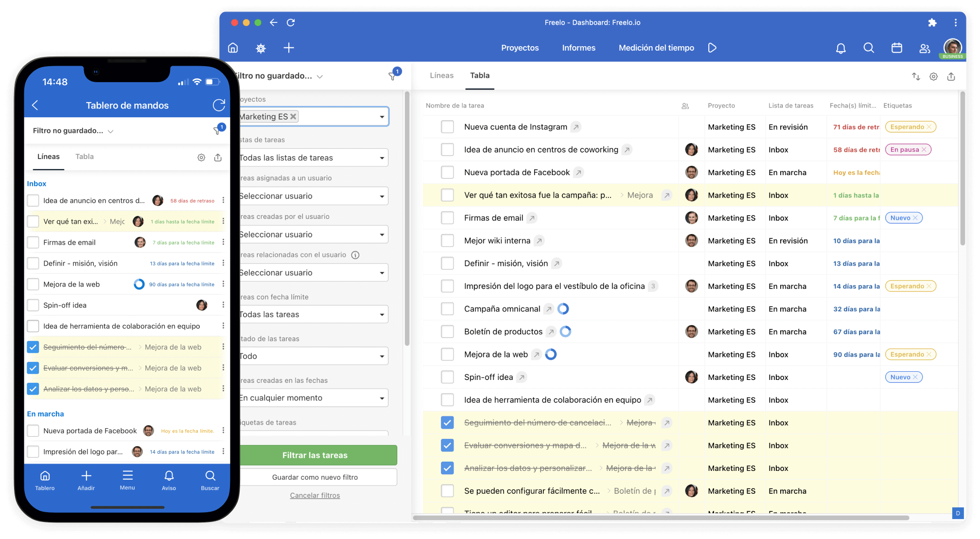Open assigned user Seleccionar usuario dropdown
Screen dimensions: 980x539
314,196
